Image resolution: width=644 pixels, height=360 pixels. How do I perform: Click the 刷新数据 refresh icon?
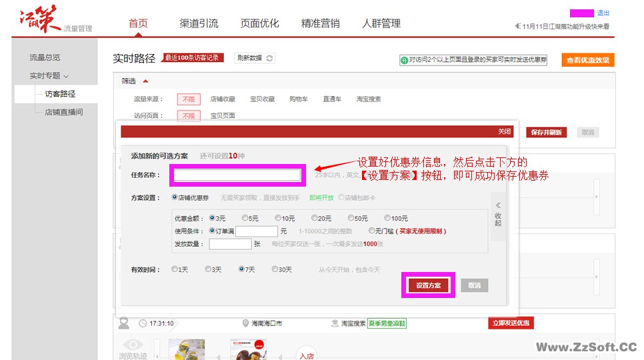[x=269, y=58]
